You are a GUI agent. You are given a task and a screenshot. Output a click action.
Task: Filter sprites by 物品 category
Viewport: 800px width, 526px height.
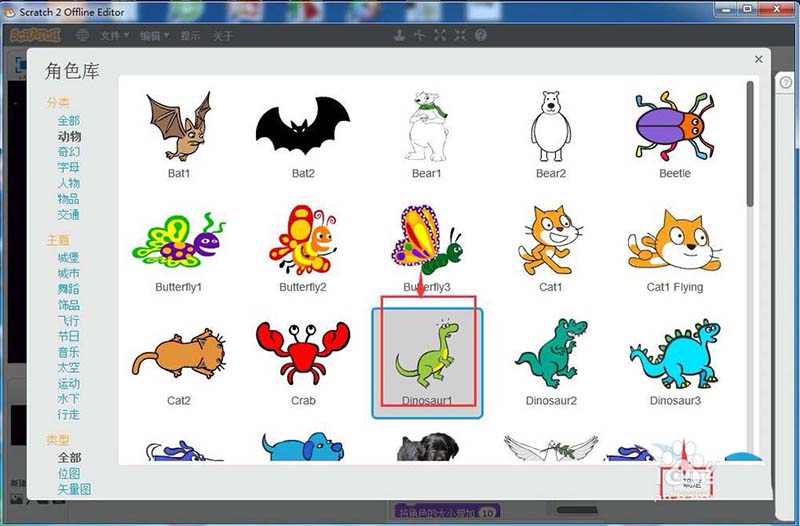click(x=68, y=198)
